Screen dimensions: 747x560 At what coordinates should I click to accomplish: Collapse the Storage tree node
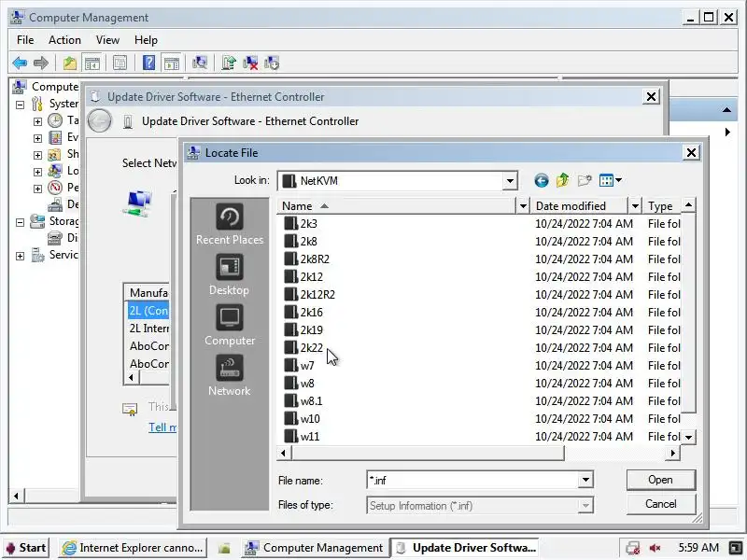pyautogui.click(x=20, y=222)
